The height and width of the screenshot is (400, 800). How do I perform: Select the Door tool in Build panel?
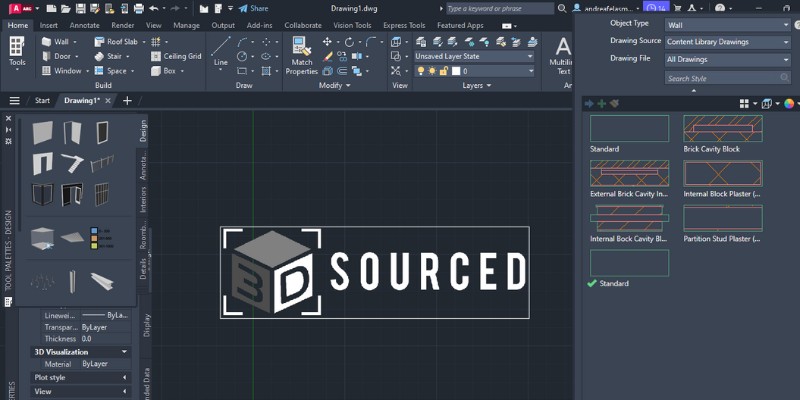click(57, 56)
